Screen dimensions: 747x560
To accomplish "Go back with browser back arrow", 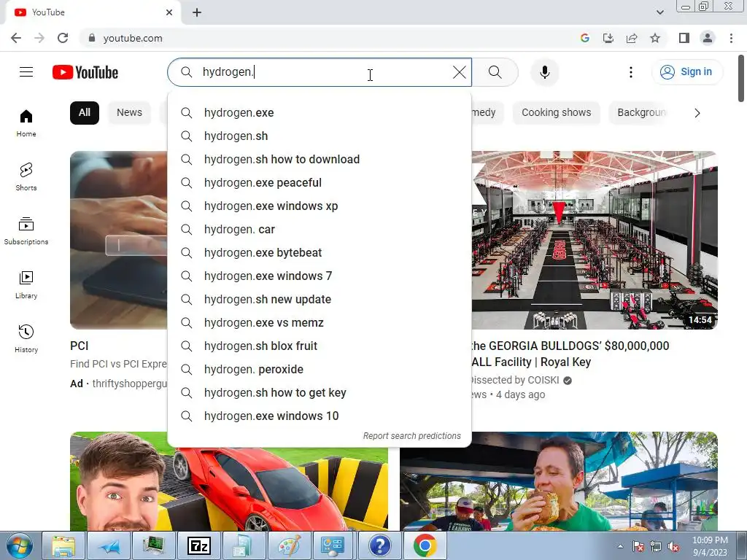I will tap(16, 38).
